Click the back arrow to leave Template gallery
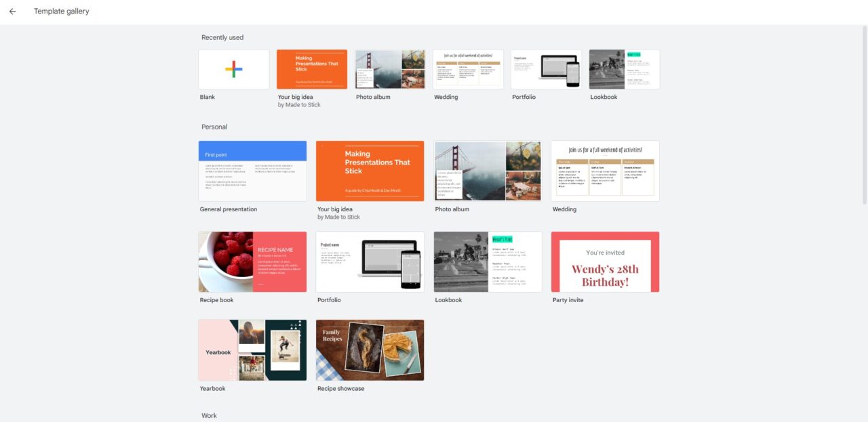Screen dimensions: 868x422 [x=12, y=11]
